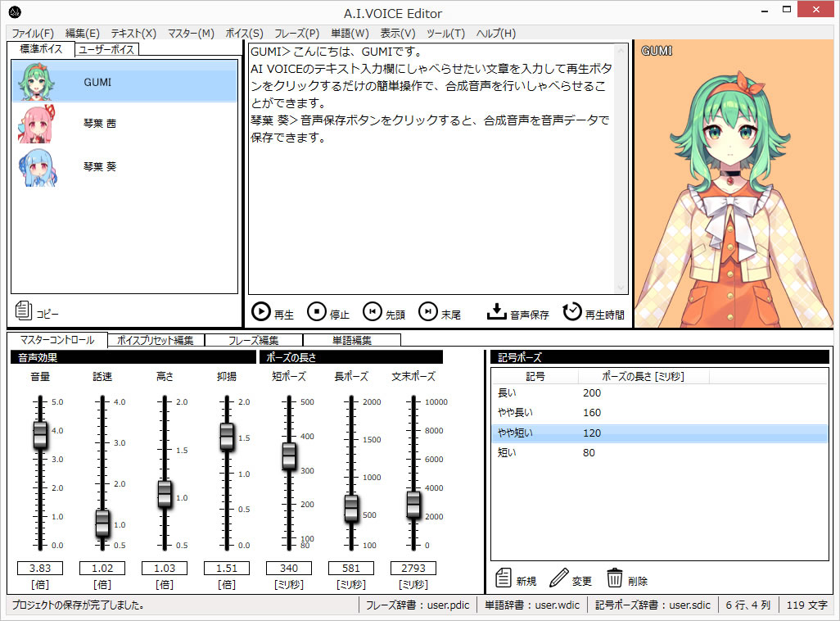Switch to ユーザーボイス tab
The image size is (840, 621).
pyautogui.click(x=106, y=49)
